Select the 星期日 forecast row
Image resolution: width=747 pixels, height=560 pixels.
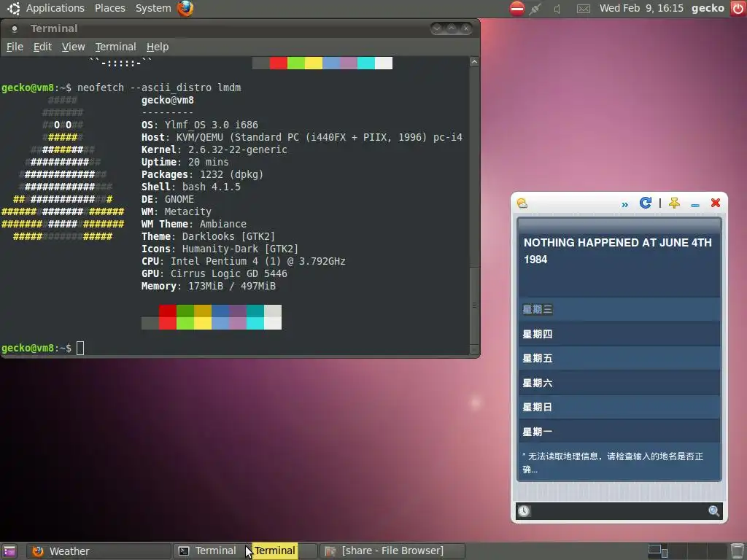(x=619, y=407)
